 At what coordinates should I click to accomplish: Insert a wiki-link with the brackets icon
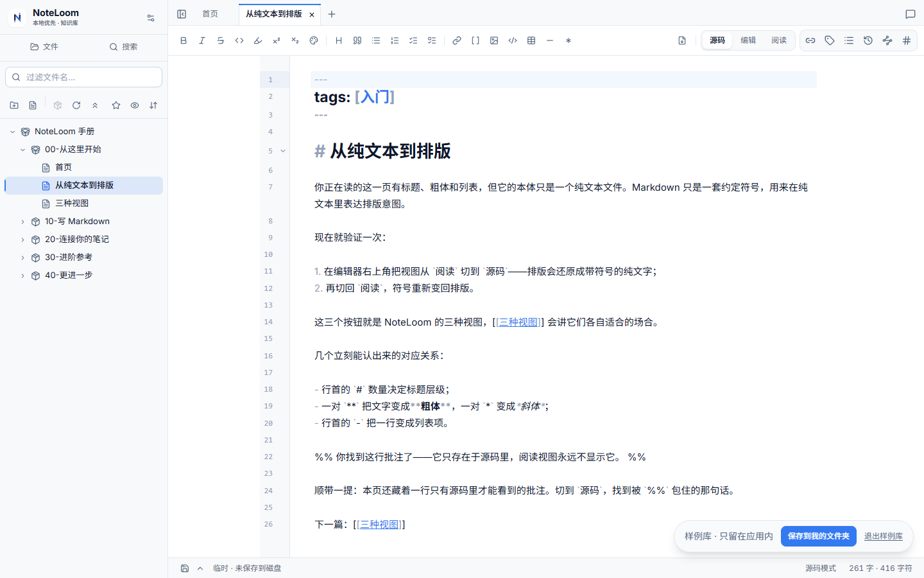pos(475,40)
